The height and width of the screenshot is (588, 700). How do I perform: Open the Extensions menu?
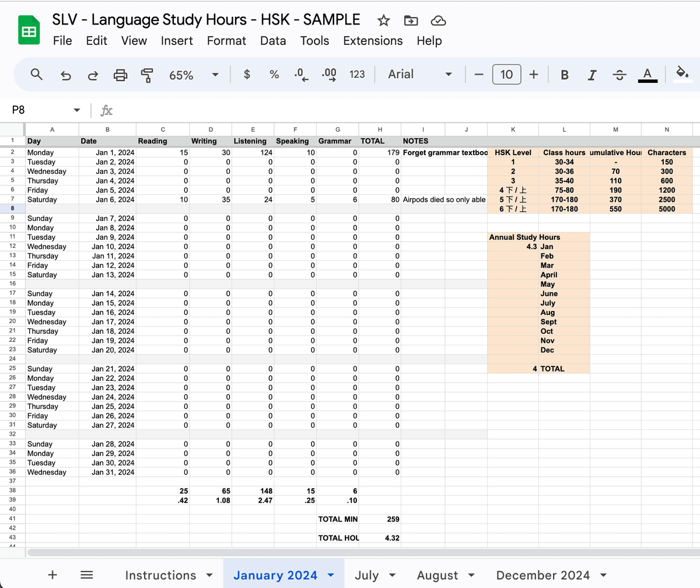coord(373,41)
